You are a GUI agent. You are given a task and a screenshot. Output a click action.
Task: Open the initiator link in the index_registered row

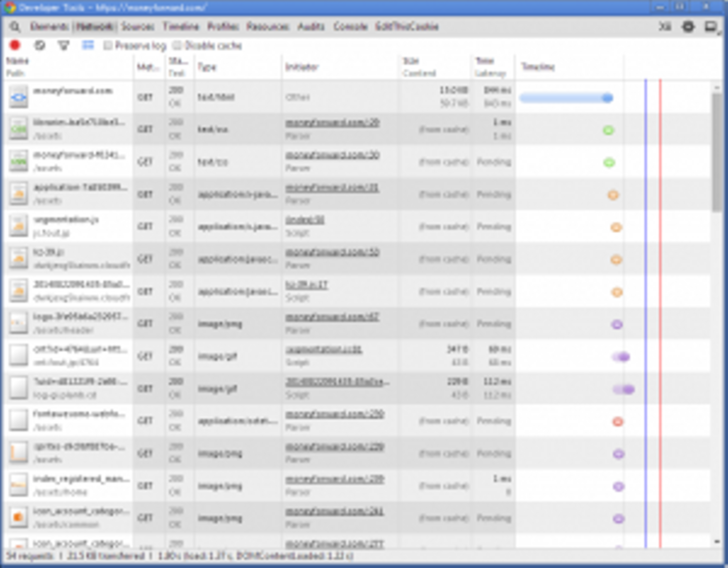coord(335,479)
